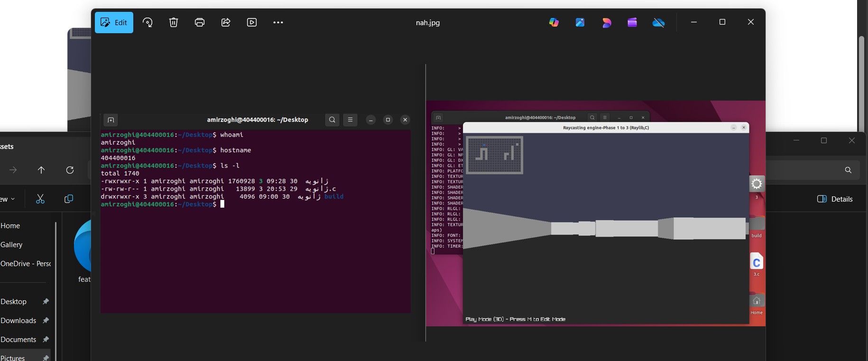Toggle the Details pane button
868x361 pixels.
835,199
